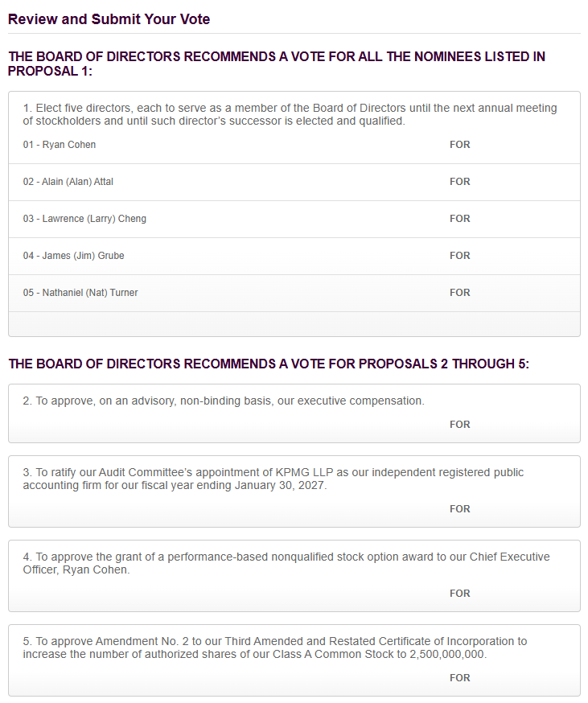Click the FOR vote beside Nathaniel Turner
588x703 pixels.
(460, 292)
